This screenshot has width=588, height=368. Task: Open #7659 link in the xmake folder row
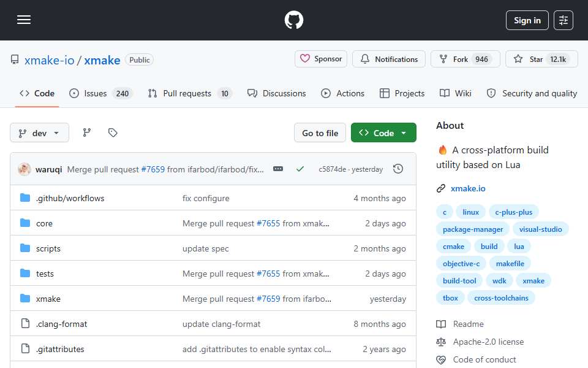(268, 299)
